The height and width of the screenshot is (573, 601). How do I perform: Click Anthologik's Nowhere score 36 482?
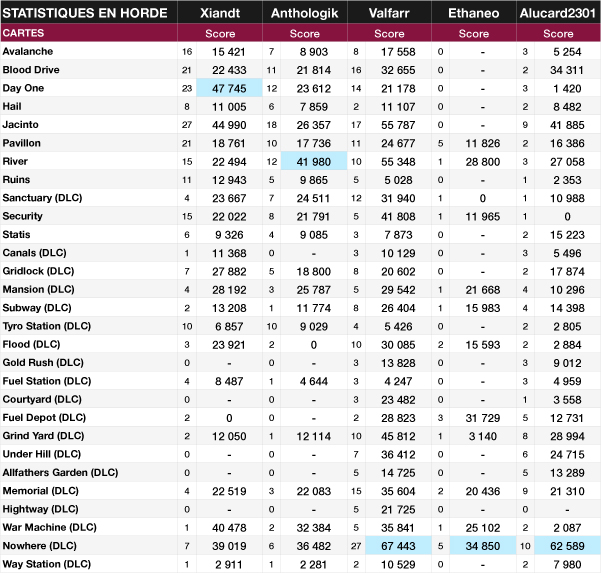[x=314, y=546]
